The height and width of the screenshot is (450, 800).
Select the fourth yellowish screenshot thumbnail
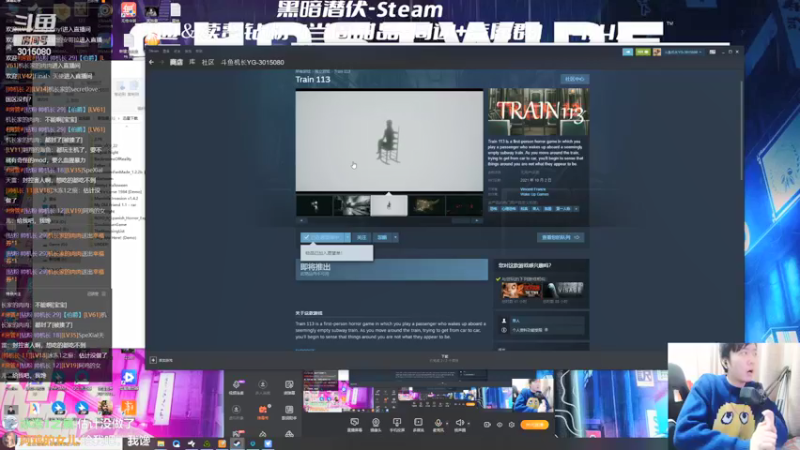tap(427, 206)
